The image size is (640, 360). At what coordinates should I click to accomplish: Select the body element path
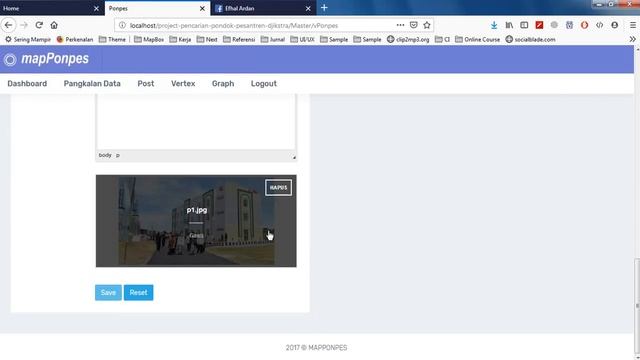(105, 155)
